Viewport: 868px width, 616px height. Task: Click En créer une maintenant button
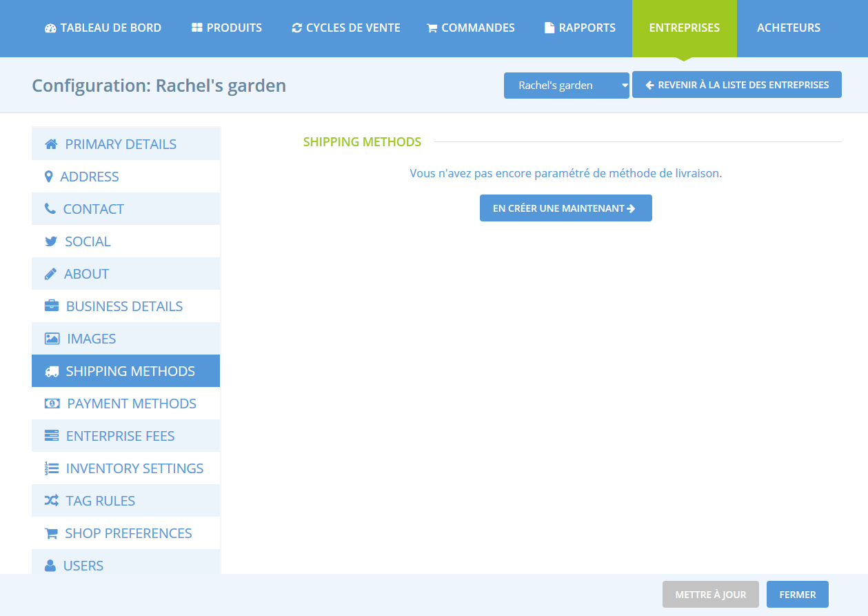click(x=566, y=208)
